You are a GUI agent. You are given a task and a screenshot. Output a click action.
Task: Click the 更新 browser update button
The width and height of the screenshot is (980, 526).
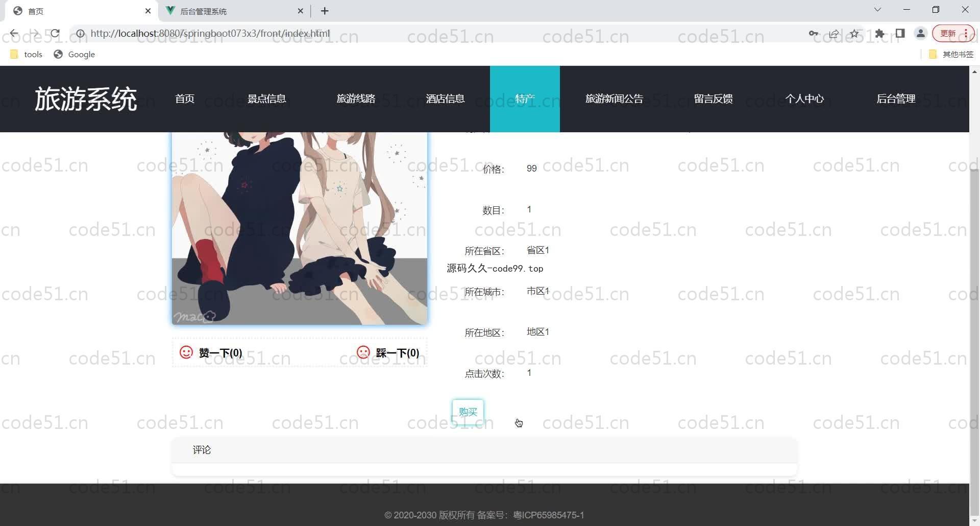pos(948,34)
